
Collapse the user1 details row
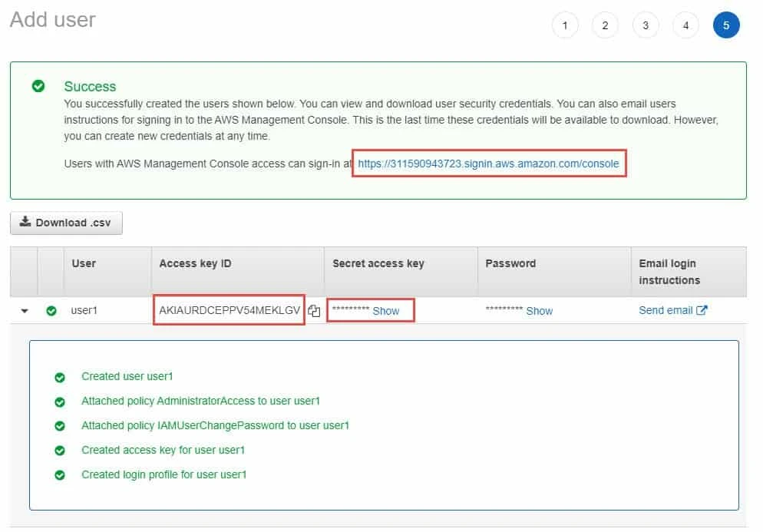tap(24, 310)
